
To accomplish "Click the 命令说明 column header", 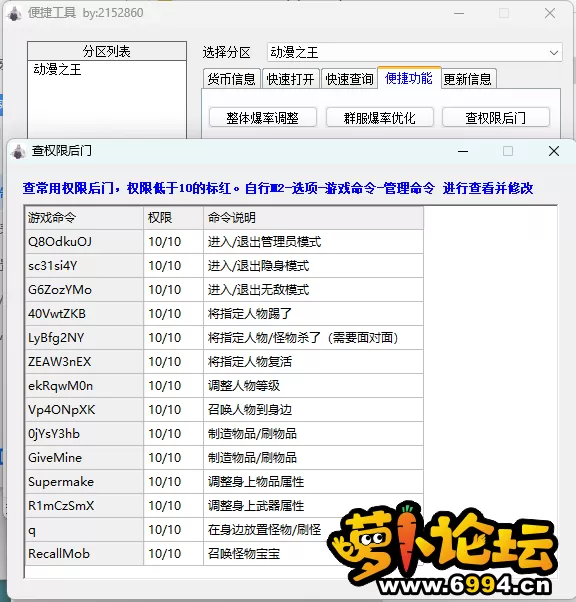I will [313, 218].
